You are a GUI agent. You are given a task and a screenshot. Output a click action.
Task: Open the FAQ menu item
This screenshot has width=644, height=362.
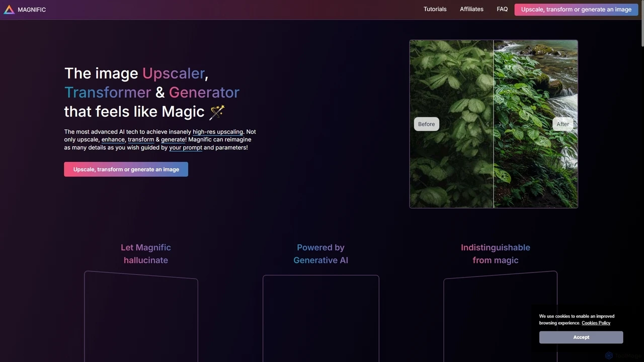point(502,9)
